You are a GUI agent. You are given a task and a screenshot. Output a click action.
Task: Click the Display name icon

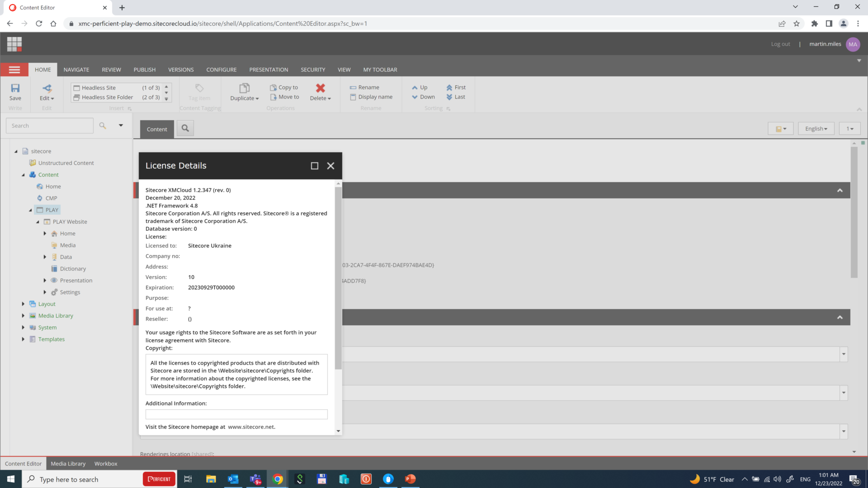tap(353, 97)
